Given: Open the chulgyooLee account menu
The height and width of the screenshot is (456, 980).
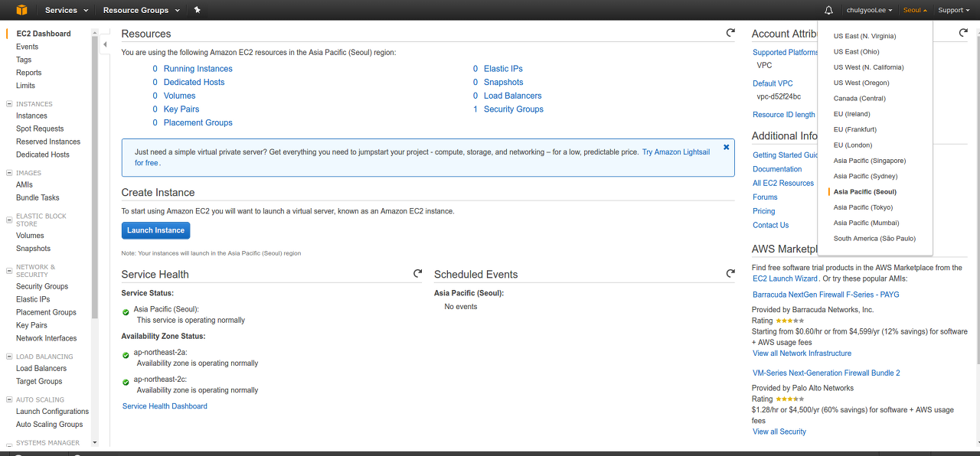Looking at the screenshot, I should tap(869, 10).
